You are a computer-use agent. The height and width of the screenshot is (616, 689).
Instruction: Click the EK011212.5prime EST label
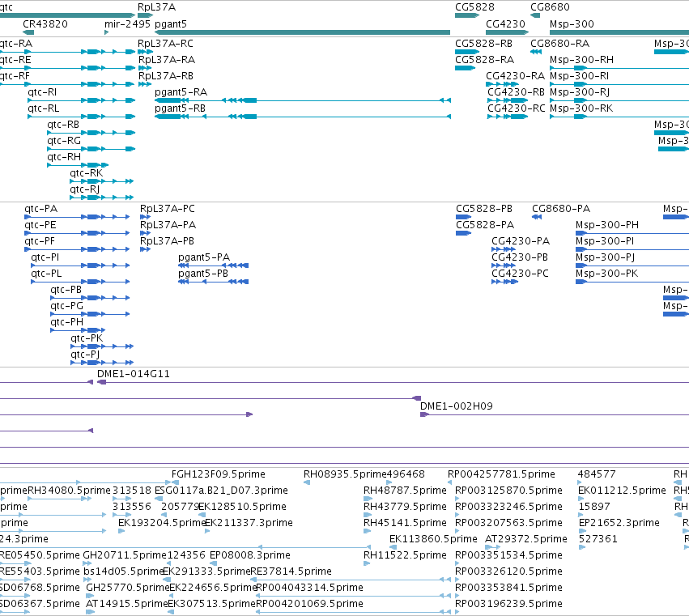click(623, 491)
